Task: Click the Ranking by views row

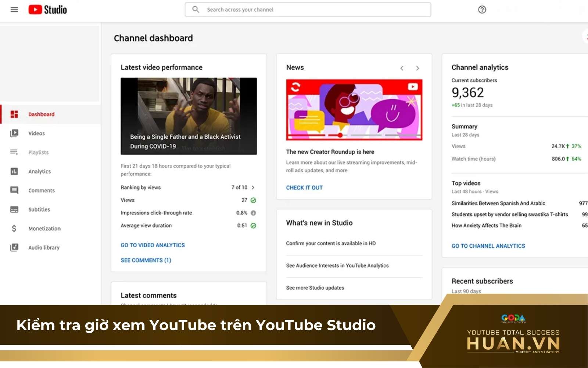Action: tap(189, 187)
